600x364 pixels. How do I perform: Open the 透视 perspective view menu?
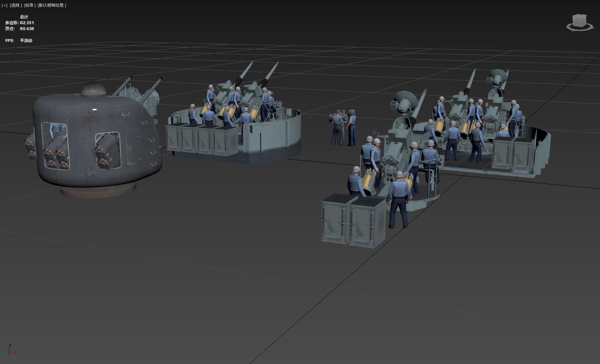[15, 5]
